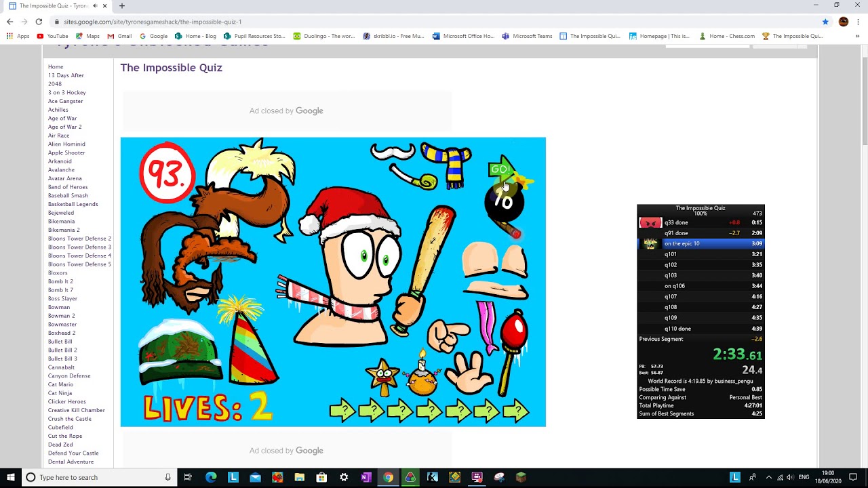868x488 pixels.
Task: Select 'on the epic 10' split row
Action: (x=701, y=243)
